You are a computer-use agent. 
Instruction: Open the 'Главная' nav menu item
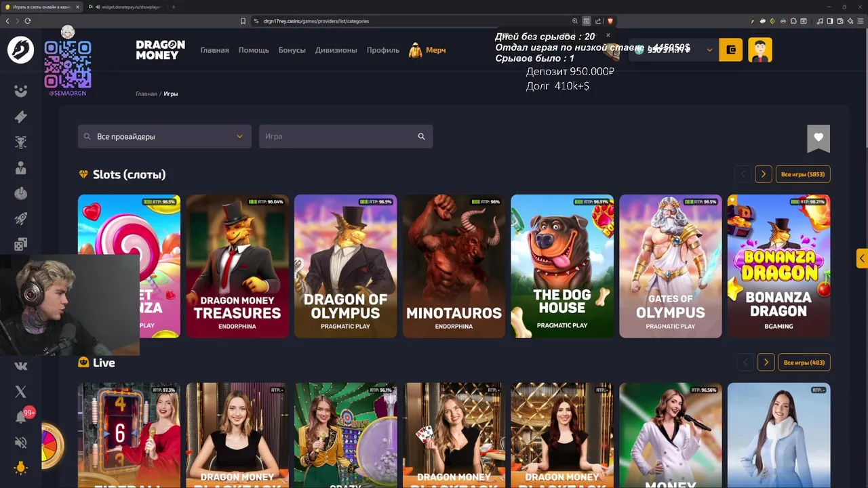click(x=214, y=50)
